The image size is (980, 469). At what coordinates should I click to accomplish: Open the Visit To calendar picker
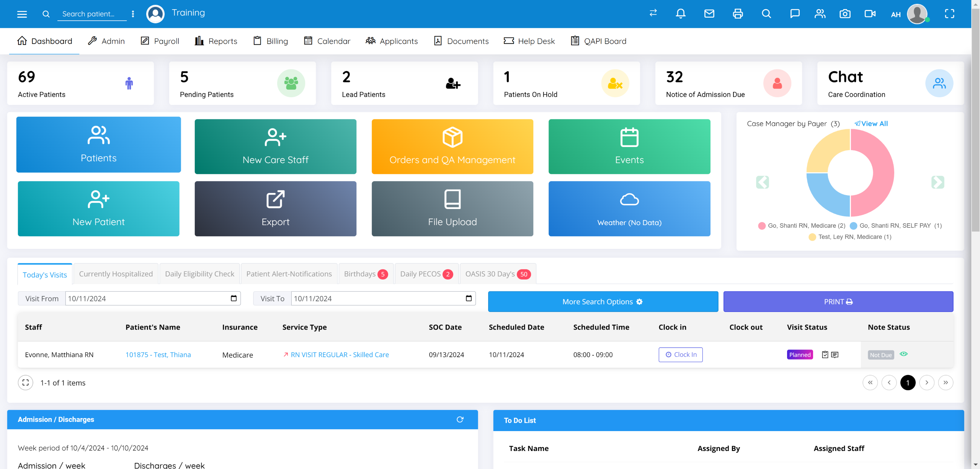(469, 298)
